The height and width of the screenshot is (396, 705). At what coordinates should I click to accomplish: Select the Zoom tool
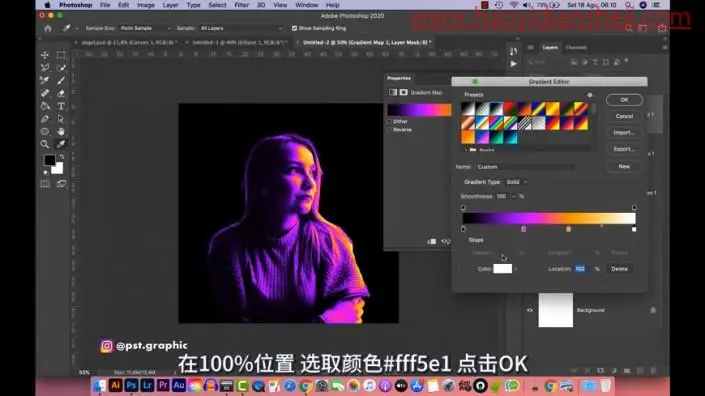(45, 144)
